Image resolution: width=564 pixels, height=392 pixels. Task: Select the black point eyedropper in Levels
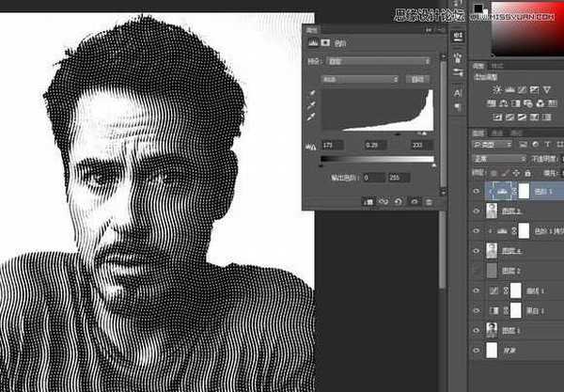[x=313, y=93]
